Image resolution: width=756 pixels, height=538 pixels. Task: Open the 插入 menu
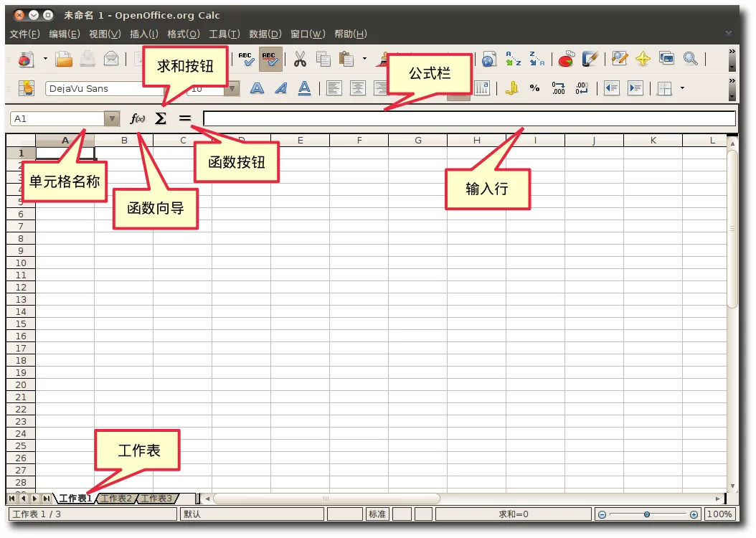144,34
